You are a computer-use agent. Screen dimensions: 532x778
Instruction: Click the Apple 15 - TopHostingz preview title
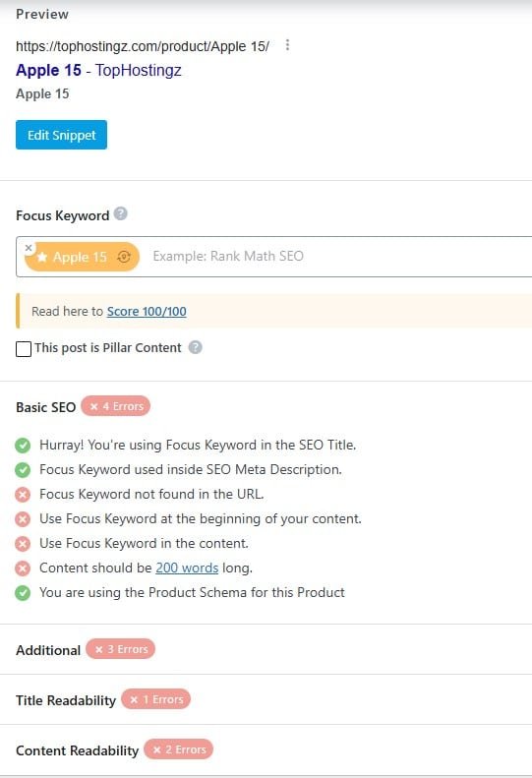(x=98, y=70)
